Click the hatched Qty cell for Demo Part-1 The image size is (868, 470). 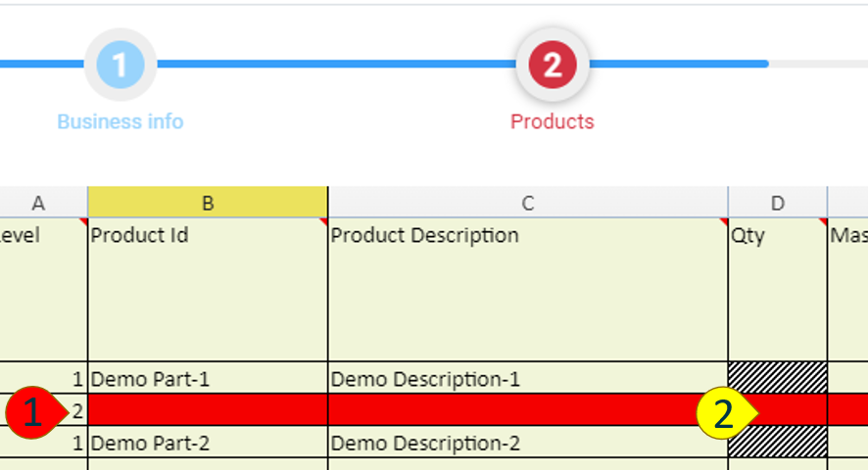(777, 378)
